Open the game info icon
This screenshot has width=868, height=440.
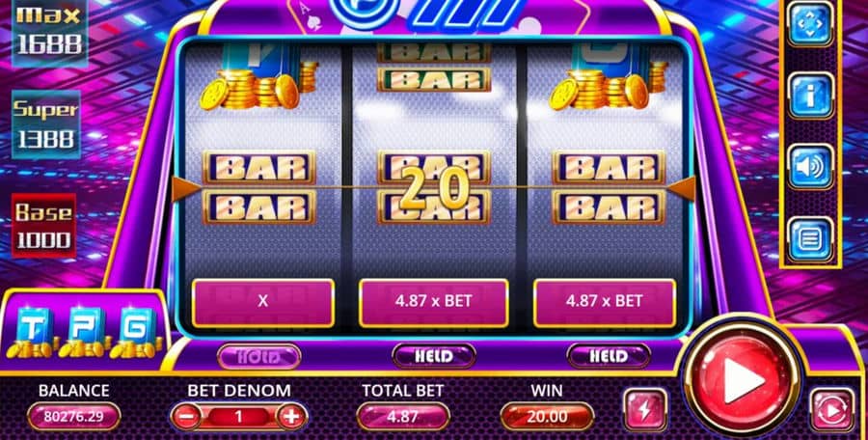(x=810, y=96)
